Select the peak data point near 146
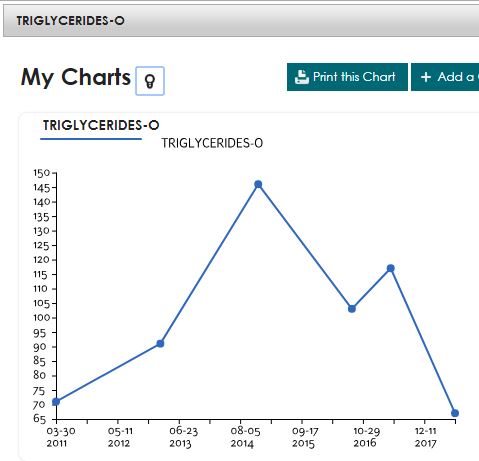This screenshot has width=479, height=461. [x=258, y=184]
